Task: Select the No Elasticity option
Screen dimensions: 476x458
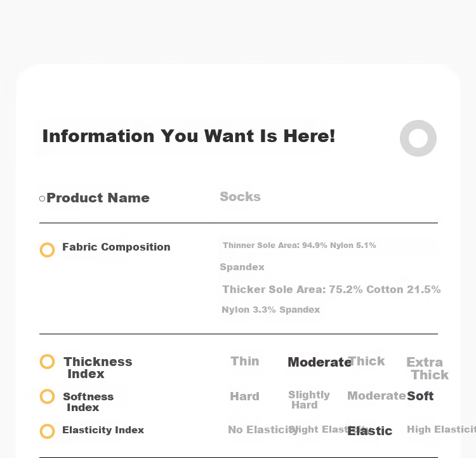Action: pos(263,430)
